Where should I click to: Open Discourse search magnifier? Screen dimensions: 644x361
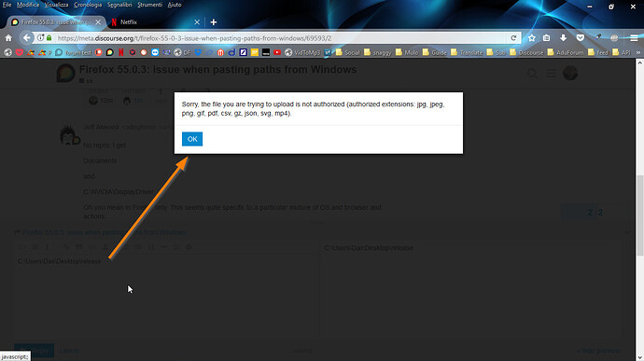tap(532, 74)
